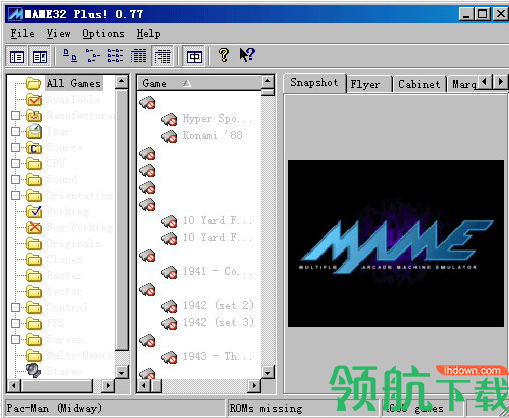Image resolution: width=509 pixels, height=418 pixels.
Task: Toggle the screenshot area toolbar button
Action: (x=40, y=56)
